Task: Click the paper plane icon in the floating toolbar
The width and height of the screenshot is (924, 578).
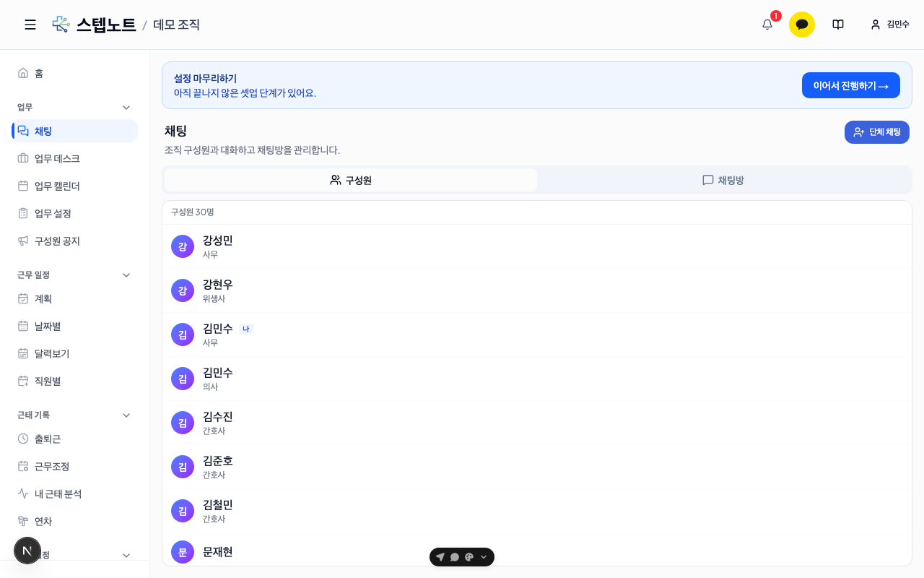Action: [x=440, y=557]
